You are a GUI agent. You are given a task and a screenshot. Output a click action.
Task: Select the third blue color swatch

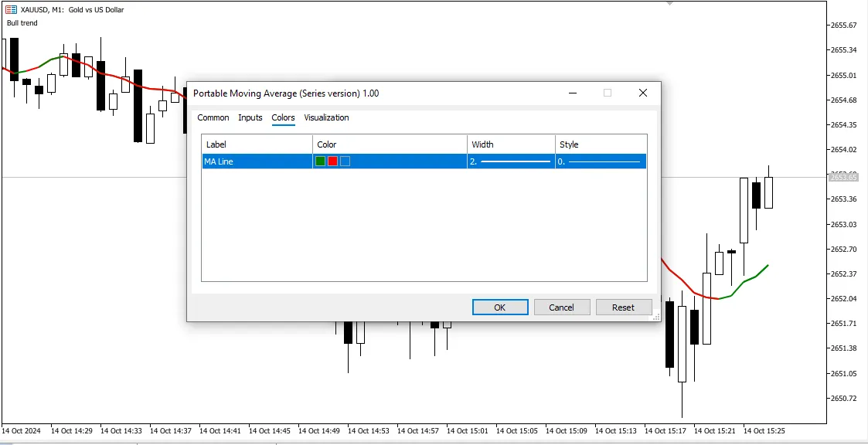345,161
